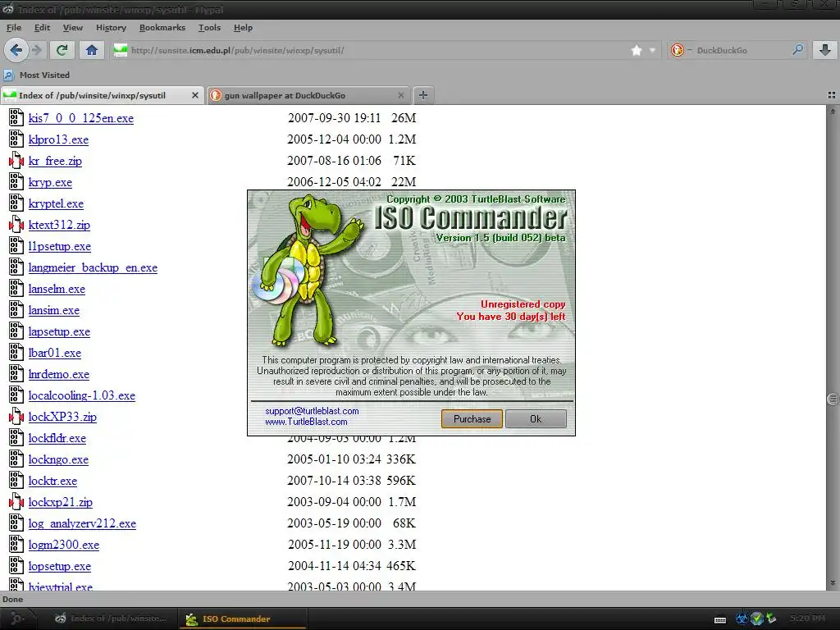Click the green shield tray icon

(x=757, y=619)
